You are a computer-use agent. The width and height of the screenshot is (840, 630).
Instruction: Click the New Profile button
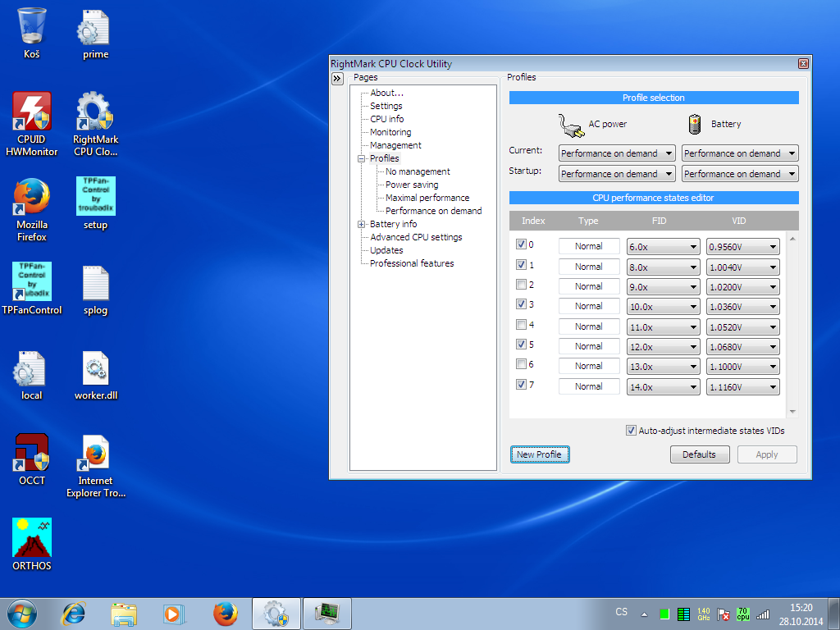click(539, 454)
